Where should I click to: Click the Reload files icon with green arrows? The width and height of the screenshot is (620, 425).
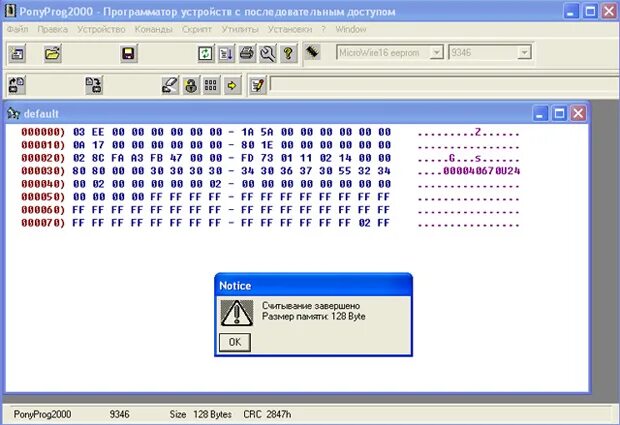tap(206, 53)
